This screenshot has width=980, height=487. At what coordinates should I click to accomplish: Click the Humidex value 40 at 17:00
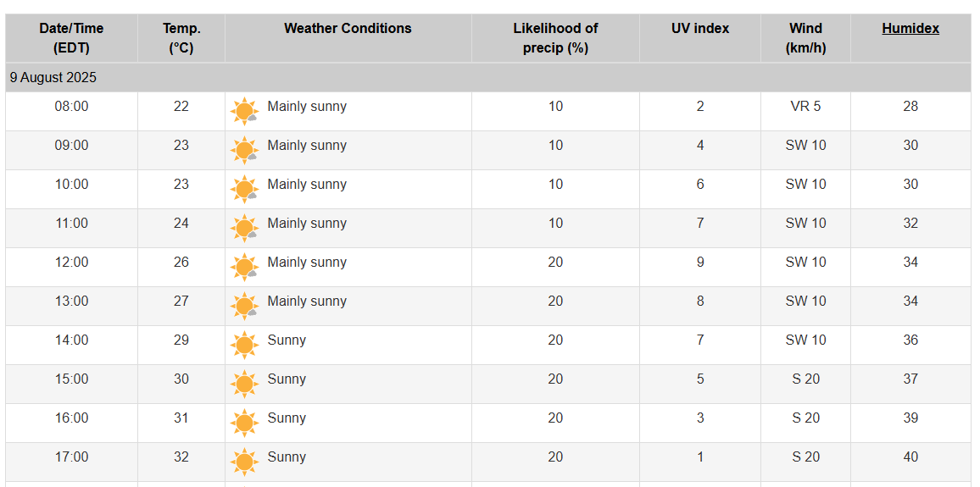(910, 457)
